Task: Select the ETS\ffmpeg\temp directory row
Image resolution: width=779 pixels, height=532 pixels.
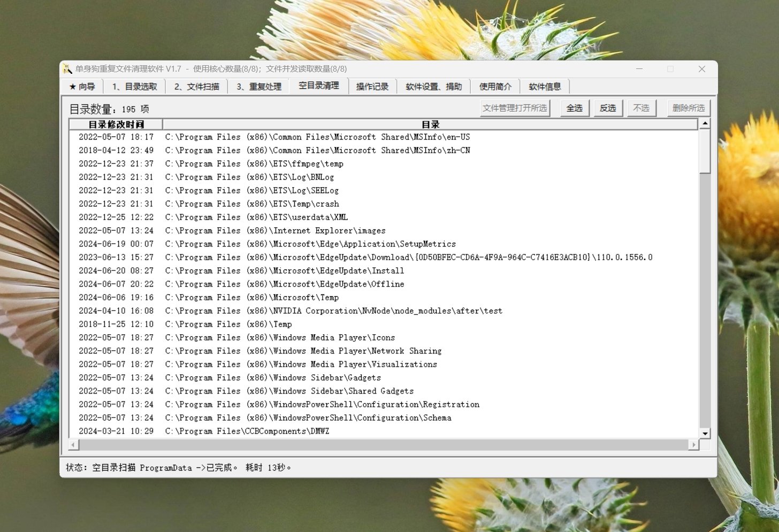Action: click(x=308, y=164)
